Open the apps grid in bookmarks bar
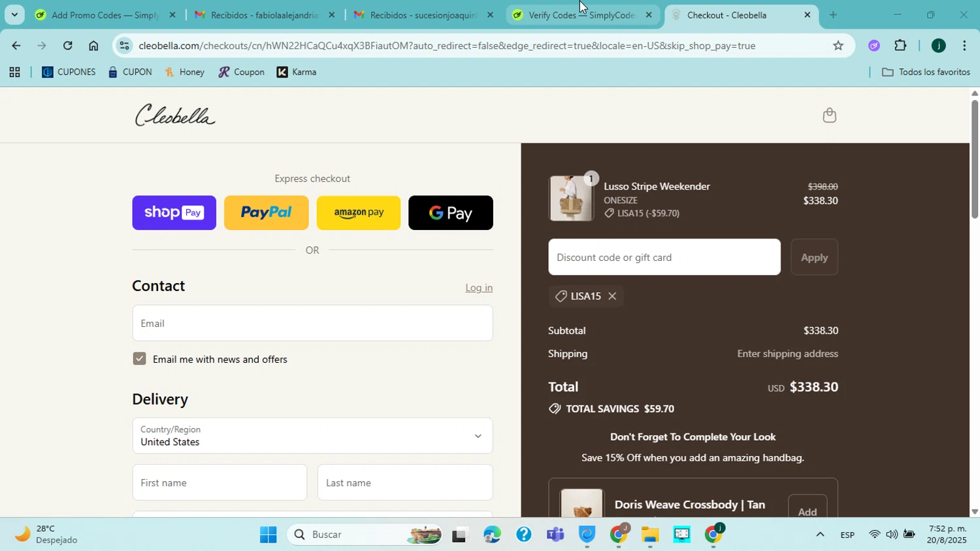980x551 pixels. click(x=14, y=73)
